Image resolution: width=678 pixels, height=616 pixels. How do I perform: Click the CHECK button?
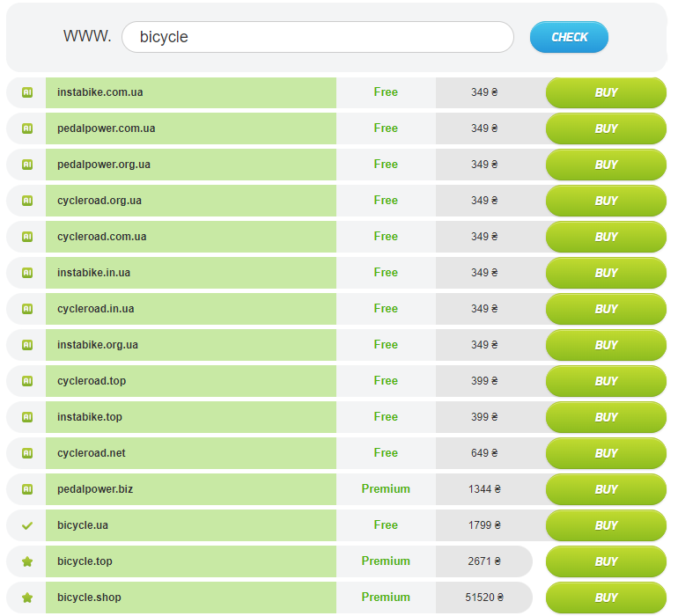(569, 37)
